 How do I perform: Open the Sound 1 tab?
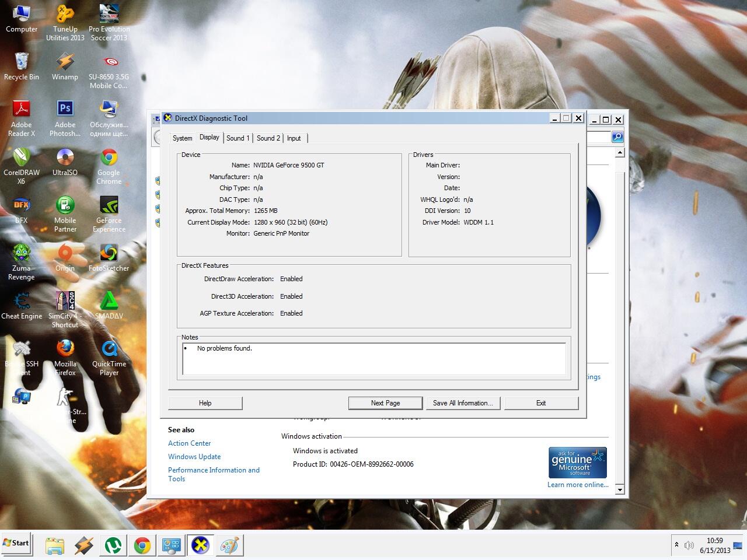click(238, 138)
